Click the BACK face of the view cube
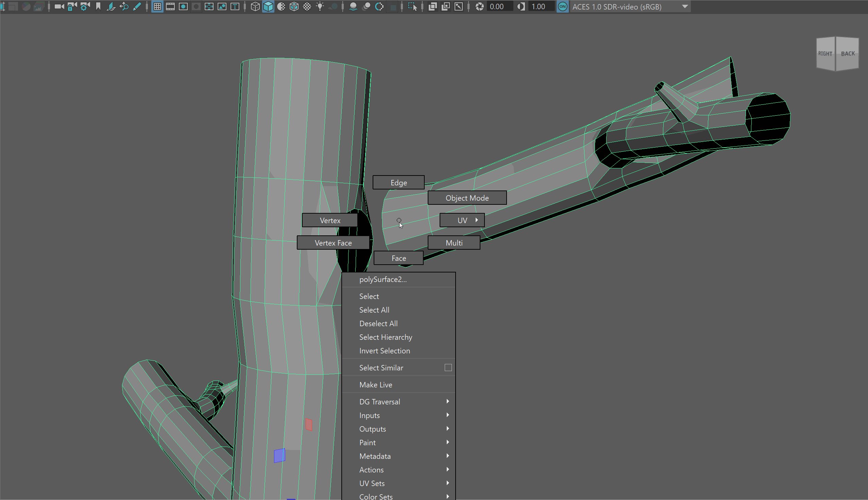 coord(847,54)
